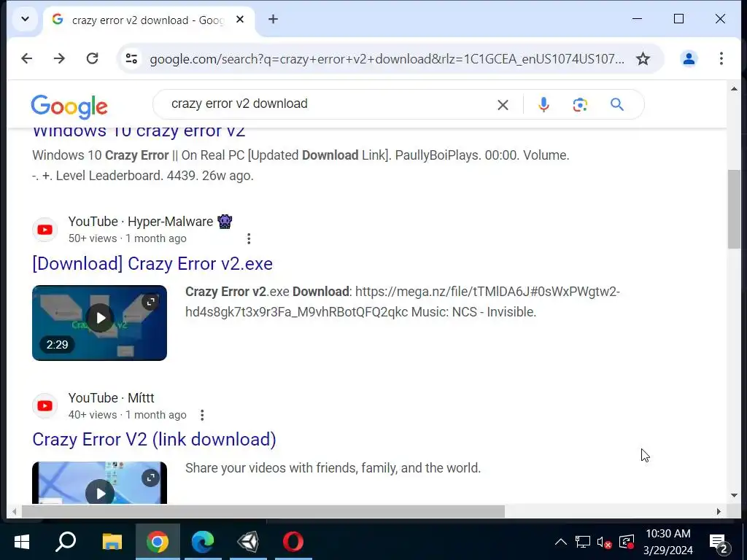
Task: Open options for the Hyper-Malware result
Action: [249, 238]
